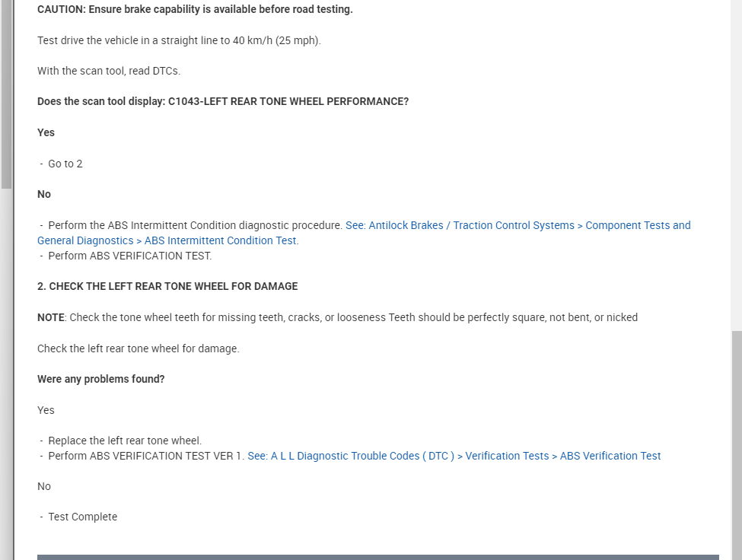The height and width of the screenshot is (560, 742).
Task: Click the "2. CHECK THE LEFT REAR TONE WHEEL" heading
Action: (167, 286)
